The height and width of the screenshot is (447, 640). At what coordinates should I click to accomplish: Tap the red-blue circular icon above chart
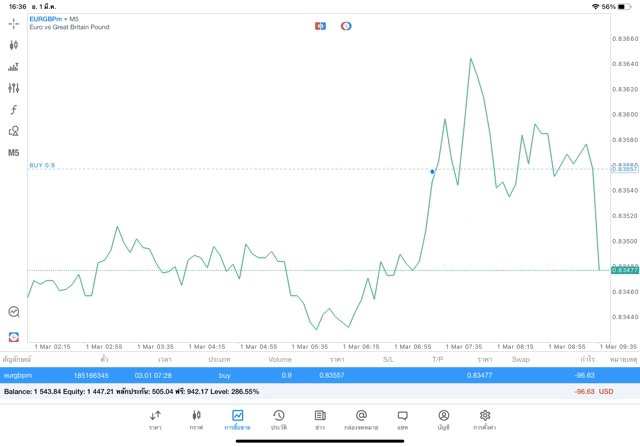(x=346, y=26)
